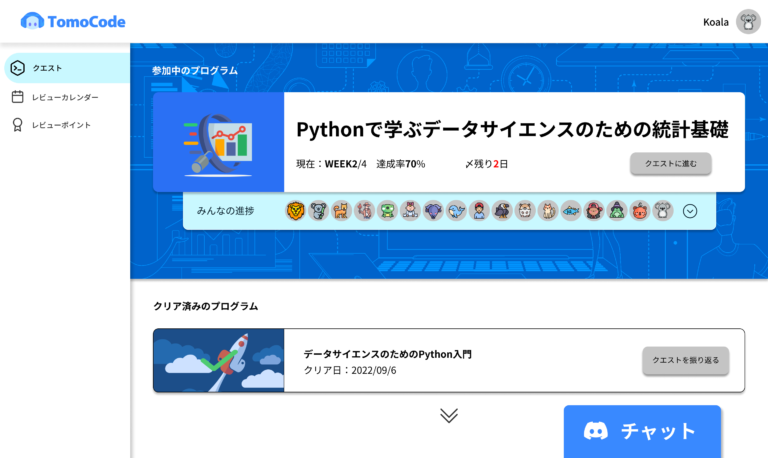Click the 参加中のプログラム heading
The height and width of the screenshot is (458, 768).
(194, 71)
